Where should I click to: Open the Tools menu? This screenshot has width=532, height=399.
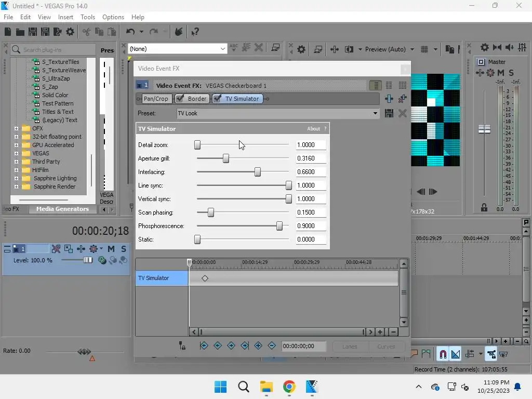point(88,17)
